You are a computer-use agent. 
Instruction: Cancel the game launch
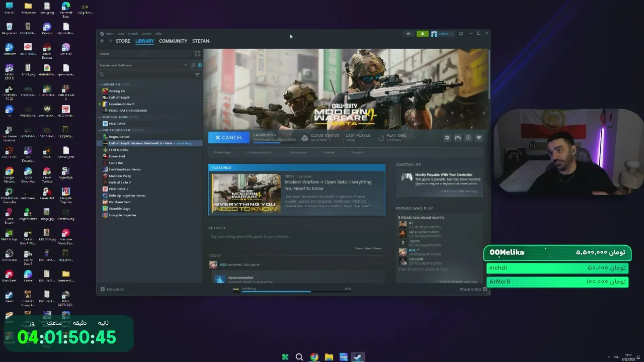tap(229, 138)
